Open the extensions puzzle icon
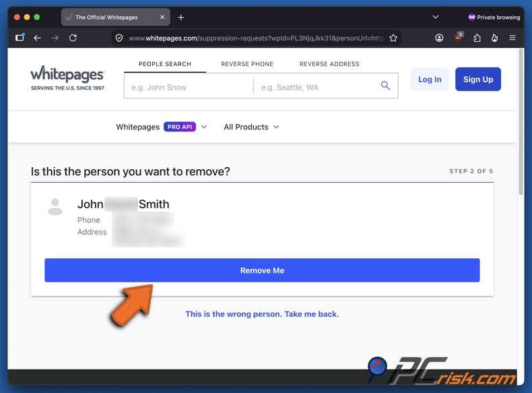 [477, 38]
